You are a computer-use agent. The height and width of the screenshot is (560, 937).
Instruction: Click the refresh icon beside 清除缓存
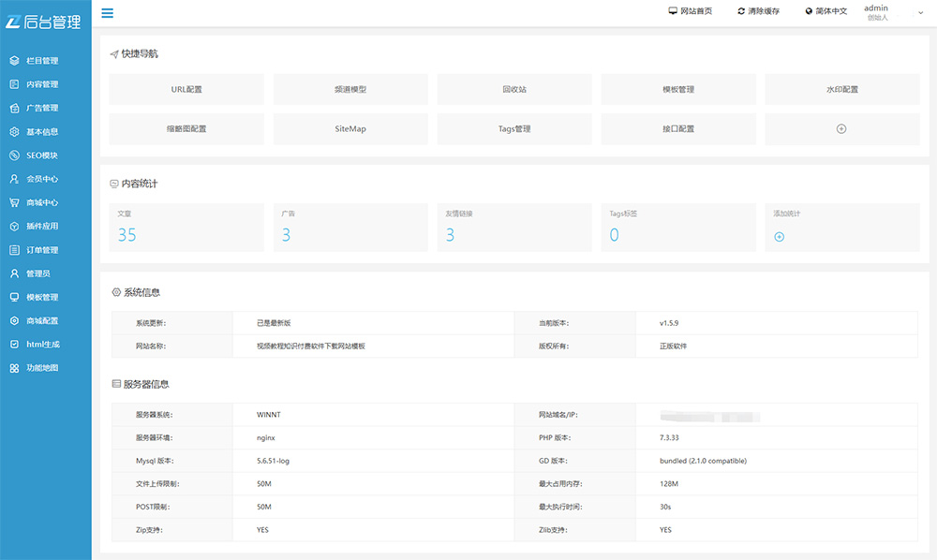(x=741, y=11)
